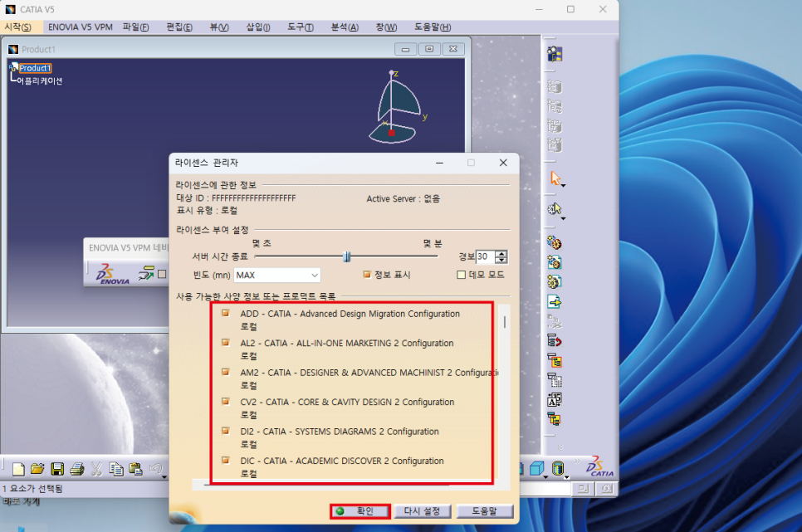Viewport: 802px width, 532px height.
Task: Click the yellow cylinder icon on the bottom toolbar
Action: (x=558, y=469)
